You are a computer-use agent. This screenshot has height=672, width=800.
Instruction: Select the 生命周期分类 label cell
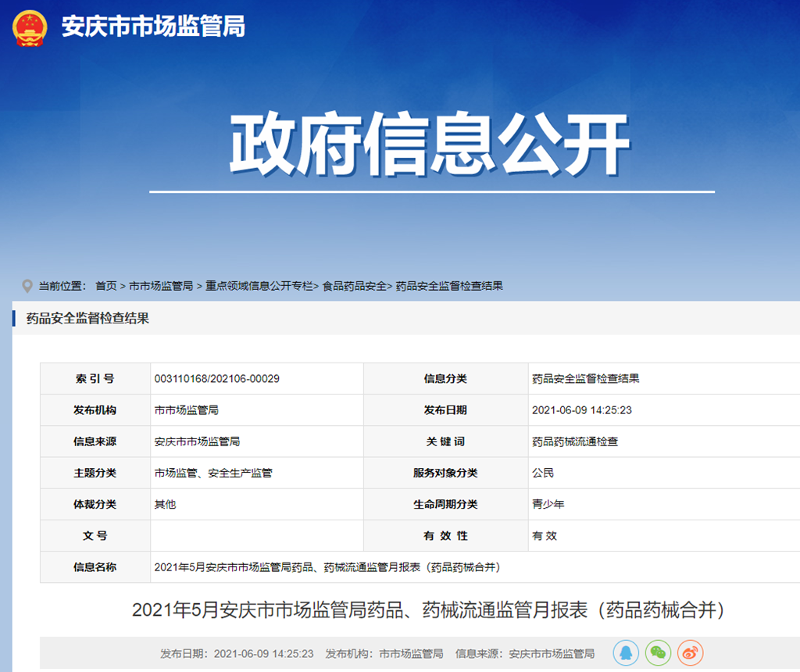pyautogui.click(x=445, y=504)
